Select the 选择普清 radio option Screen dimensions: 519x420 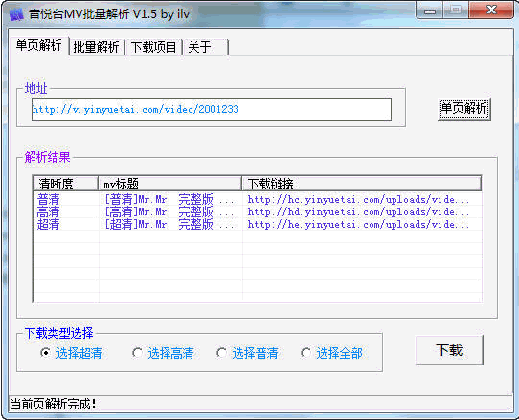[247, 353]
